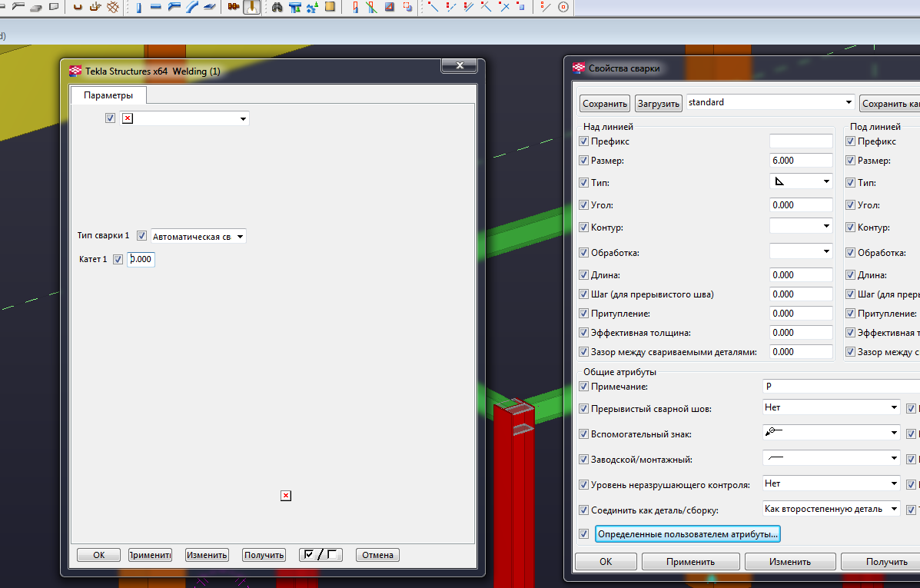Toggle the Префикс checkbox under Под линией
Viewport: 920px width, 588px height.
coord(850,141)
